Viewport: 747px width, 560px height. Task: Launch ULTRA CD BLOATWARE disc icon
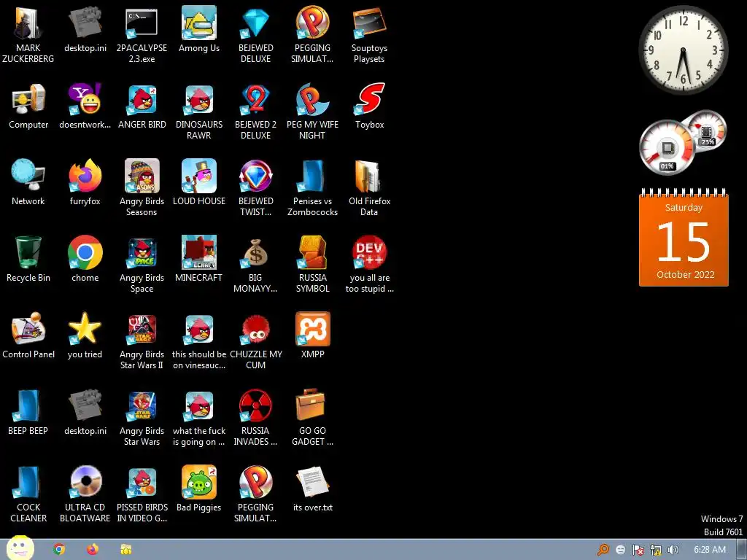[85, 483]
